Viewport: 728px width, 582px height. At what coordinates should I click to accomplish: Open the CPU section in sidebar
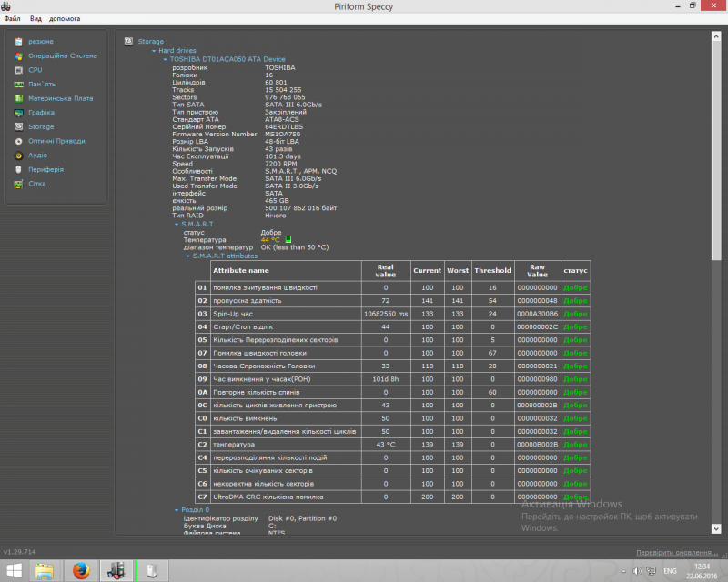coord(35,69)
